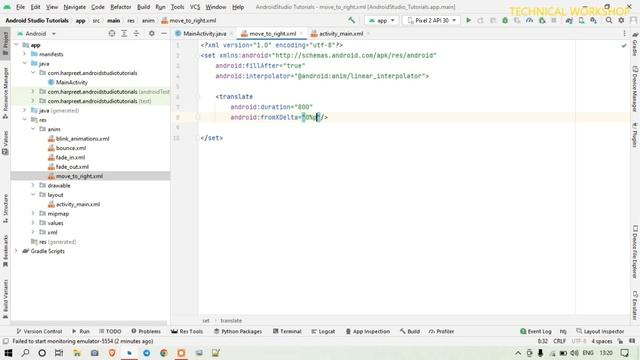Image resolution: width=640 pixels, height=360 pixels.
Task: Open the Resource Manager side panel
Action: pos(5,93)
